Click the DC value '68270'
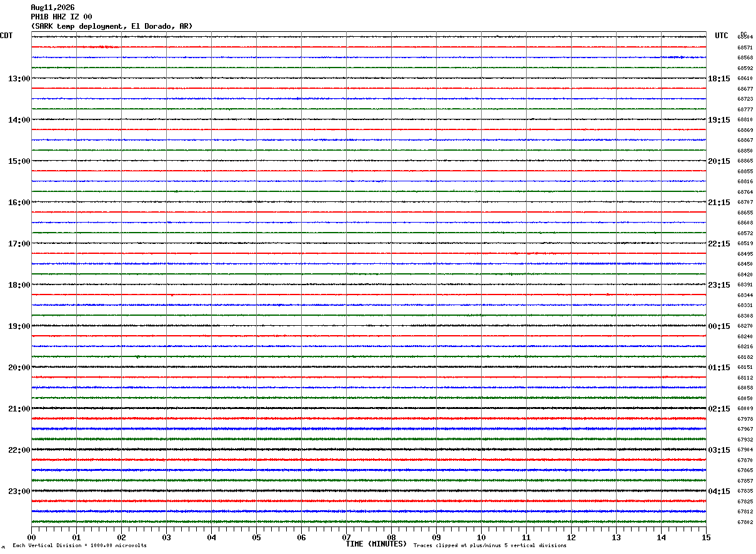 (745, 326)
